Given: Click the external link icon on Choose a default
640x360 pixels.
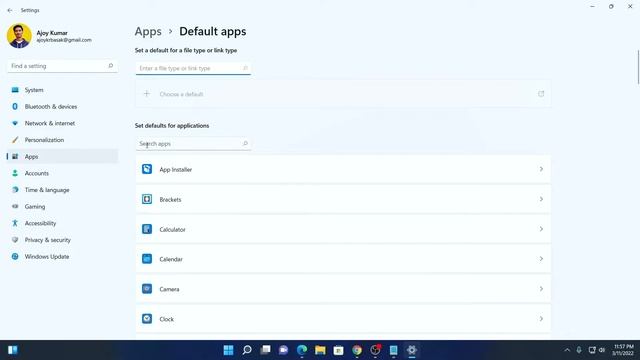Looking at the screenshot, I should tap(541, 94).
